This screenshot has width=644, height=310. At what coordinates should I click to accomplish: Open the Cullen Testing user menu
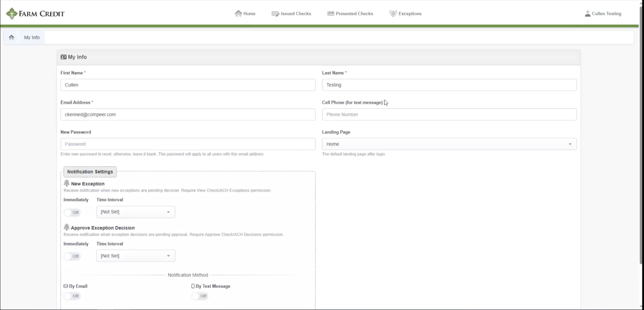click(606, 14)
